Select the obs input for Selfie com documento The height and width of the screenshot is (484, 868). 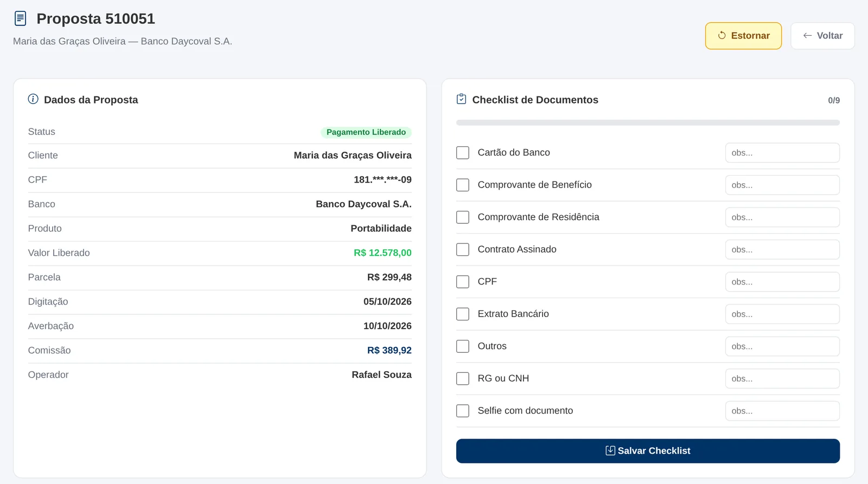pos(782,411)
